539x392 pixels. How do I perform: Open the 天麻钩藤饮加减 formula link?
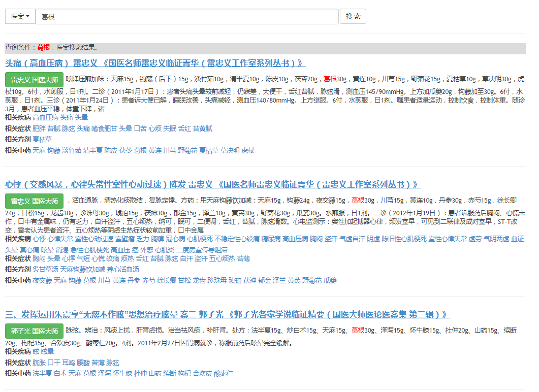pyautogui.click(x=82, y=269)
